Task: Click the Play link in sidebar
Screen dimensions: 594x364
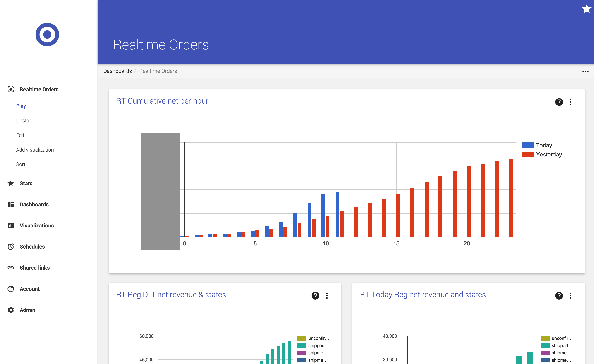Action: coord(21,106)
